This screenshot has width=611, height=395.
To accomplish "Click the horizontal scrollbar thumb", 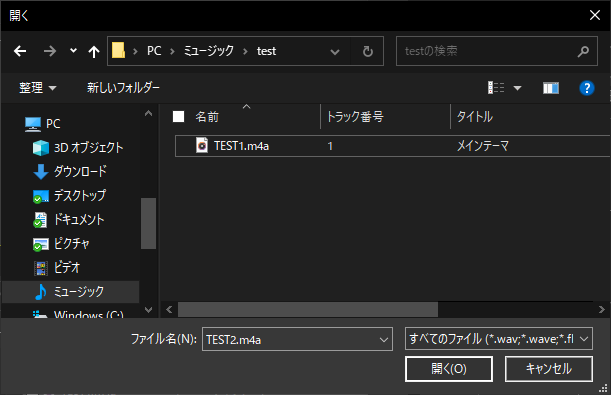I will [x=308, y=310].
